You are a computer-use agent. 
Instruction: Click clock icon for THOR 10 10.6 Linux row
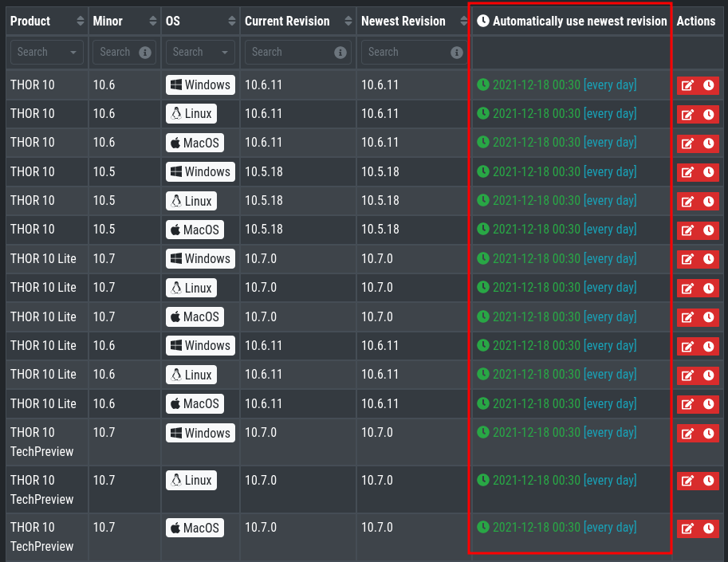point(708,115)
